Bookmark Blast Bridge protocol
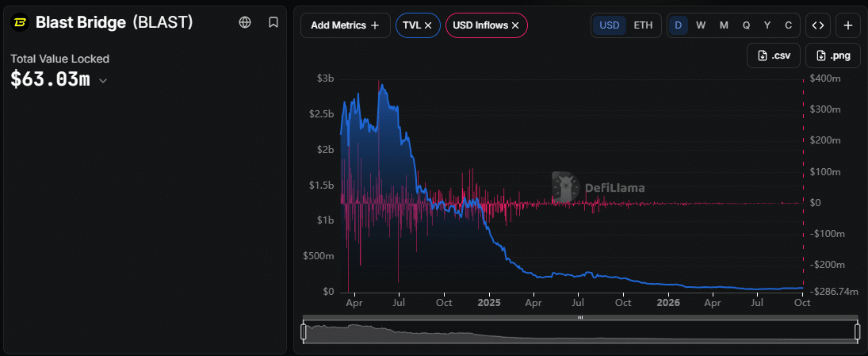 click(273, 22)
